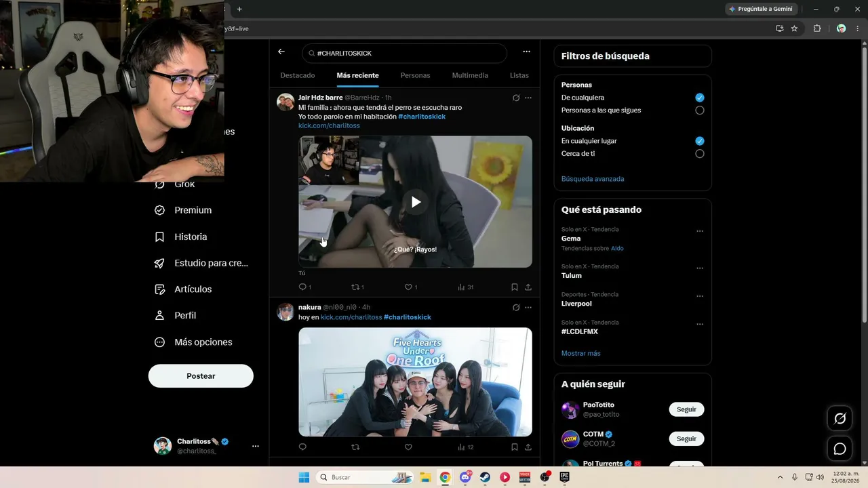Share Jair Hdz barre's post
Screen dimensions: 868x488
(528, 287)
